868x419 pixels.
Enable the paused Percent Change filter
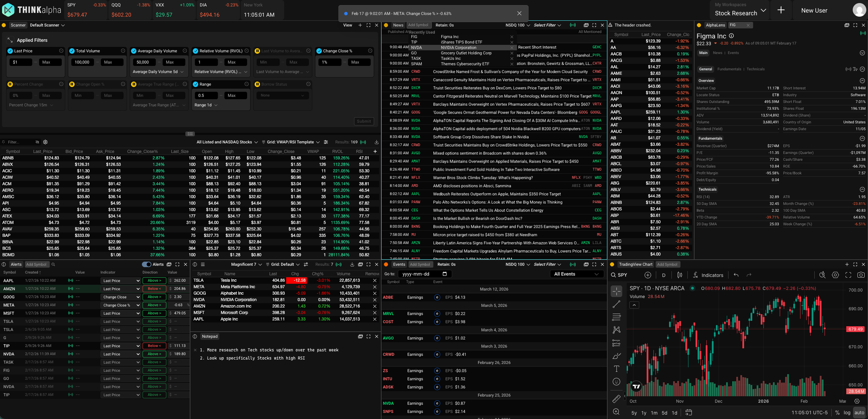tap(10, 84)
